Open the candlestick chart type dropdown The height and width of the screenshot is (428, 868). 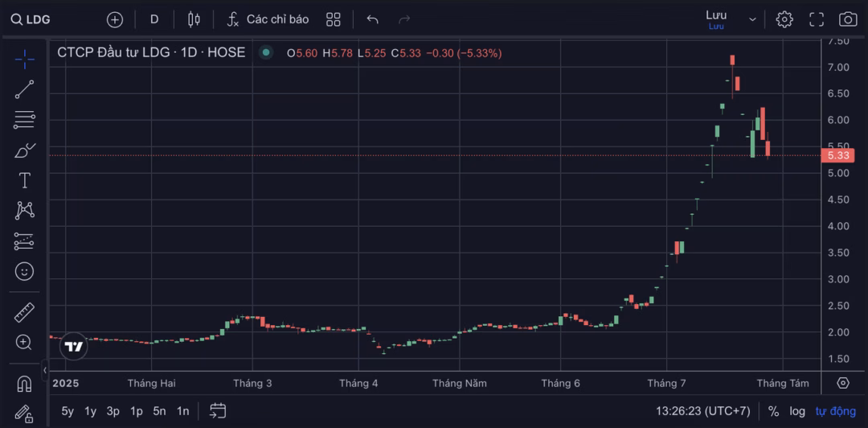(194, 19)
